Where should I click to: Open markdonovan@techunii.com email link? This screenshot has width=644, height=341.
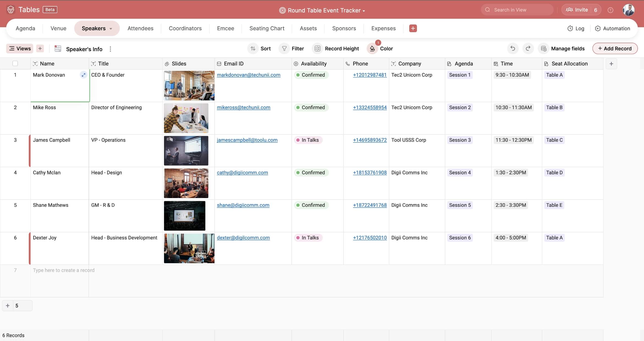tap(249, 75)
